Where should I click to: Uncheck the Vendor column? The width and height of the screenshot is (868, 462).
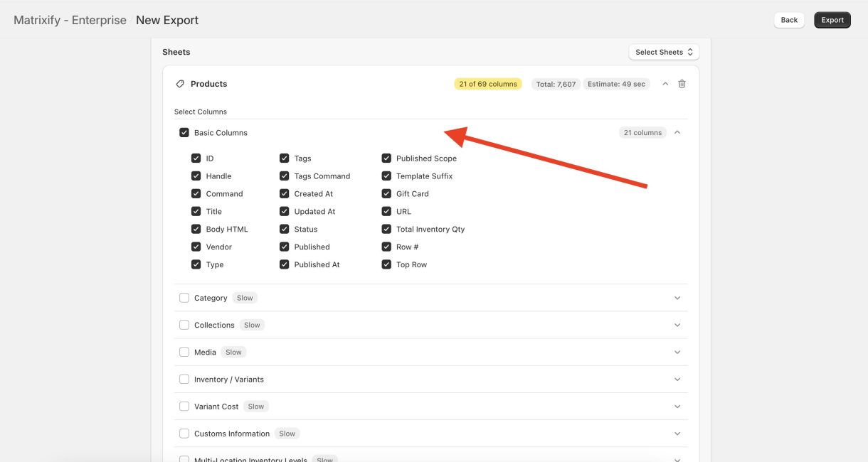(196, 246)
